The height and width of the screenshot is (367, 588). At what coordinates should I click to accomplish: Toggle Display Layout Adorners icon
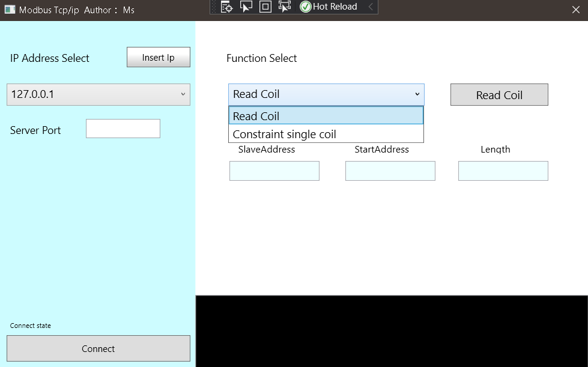click(265, 7)
